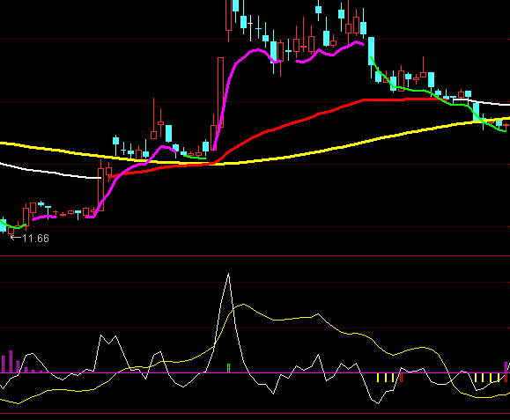Select the small red bar among yellow indicator bars
Screen dimensions: 510x420
point(401,378)
